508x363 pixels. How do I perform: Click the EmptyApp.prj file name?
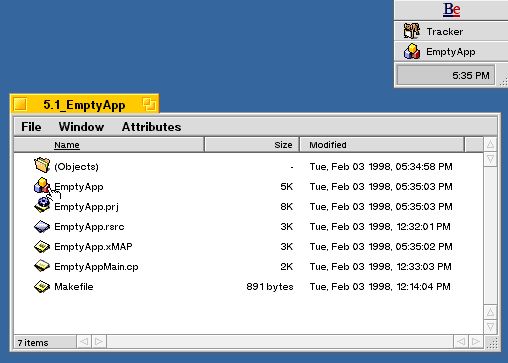click(x=86, y=207)
